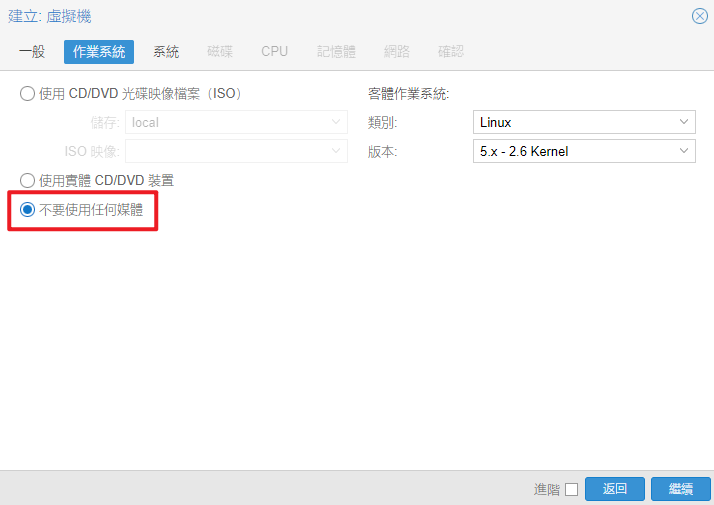714x505 pixels.
Task: Choose the 使用實體 CD/DVD 裝置 radio button
Action: tap(28, 180)
